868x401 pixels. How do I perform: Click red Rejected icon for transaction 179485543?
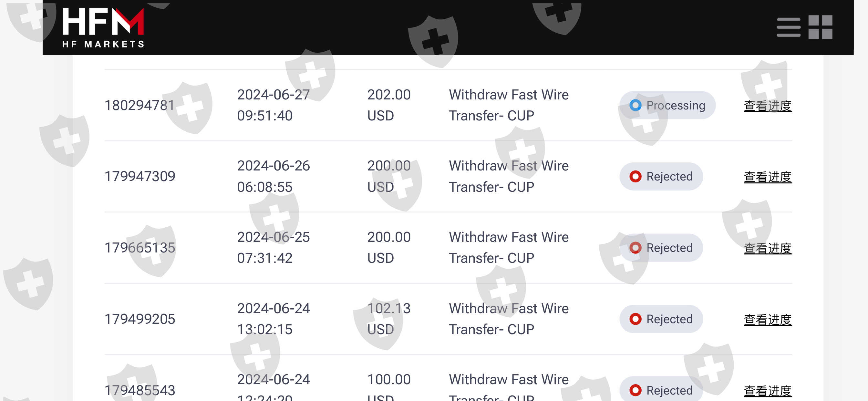[x=635, y=390]
